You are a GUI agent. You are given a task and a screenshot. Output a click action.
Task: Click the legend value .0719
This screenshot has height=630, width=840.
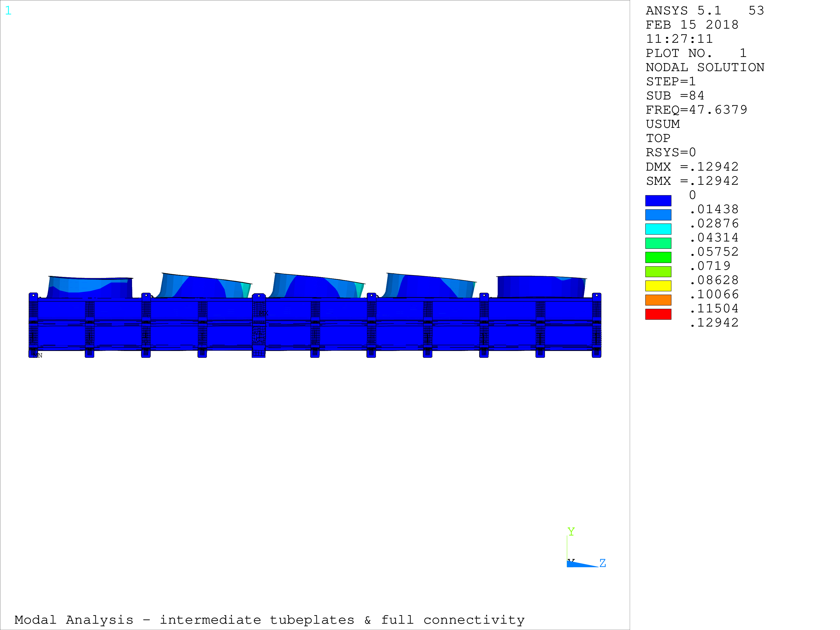(710, 266)
